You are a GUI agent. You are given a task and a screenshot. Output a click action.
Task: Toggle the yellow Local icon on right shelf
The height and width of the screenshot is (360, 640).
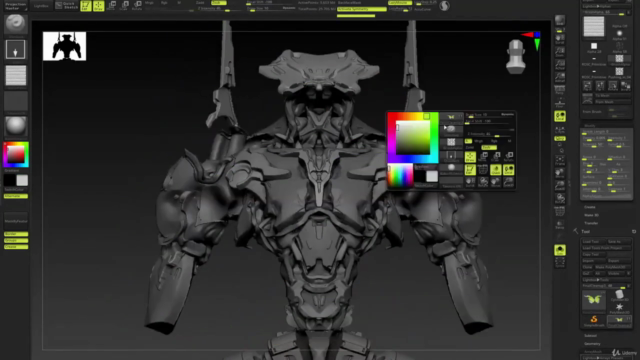(x=560, y=116)
